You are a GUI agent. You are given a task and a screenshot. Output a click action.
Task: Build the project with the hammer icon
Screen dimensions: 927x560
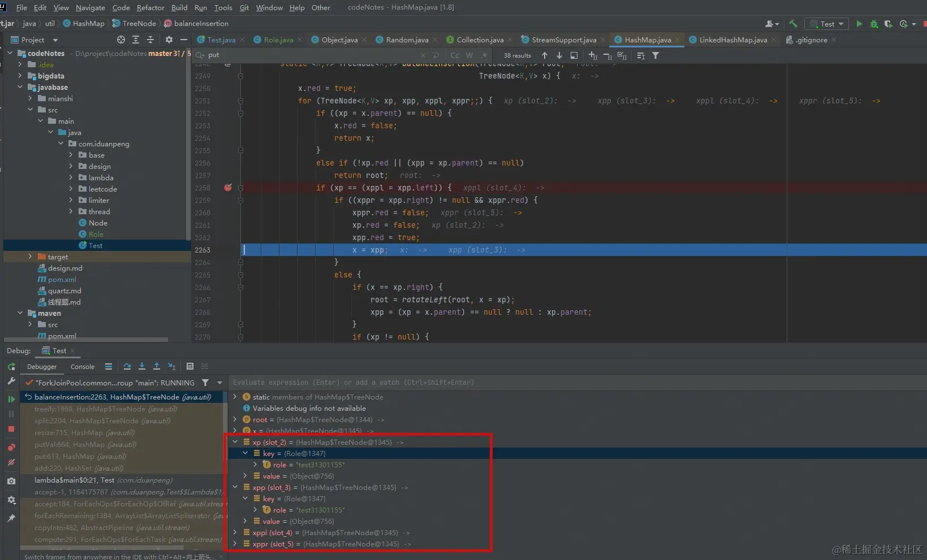click(793, 24)
